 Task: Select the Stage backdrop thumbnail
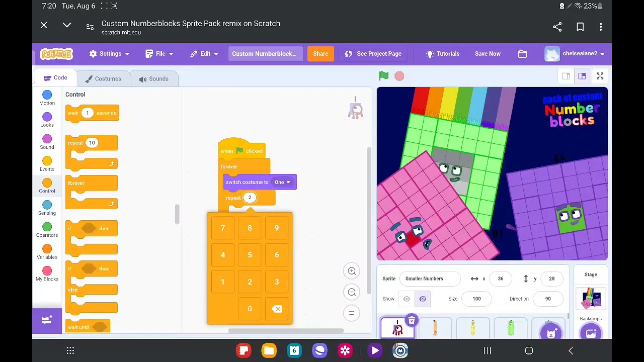click(x=591, y=299)
